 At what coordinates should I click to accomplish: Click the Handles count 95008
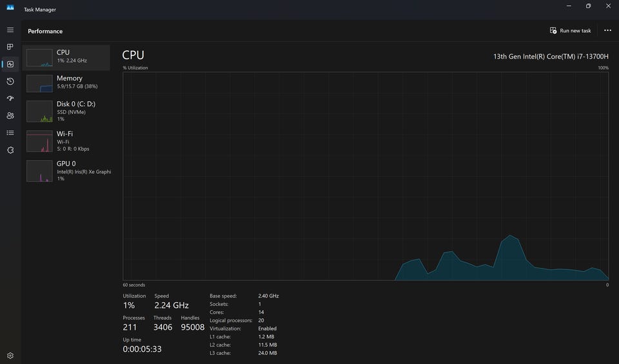click(x=193, y=327)
